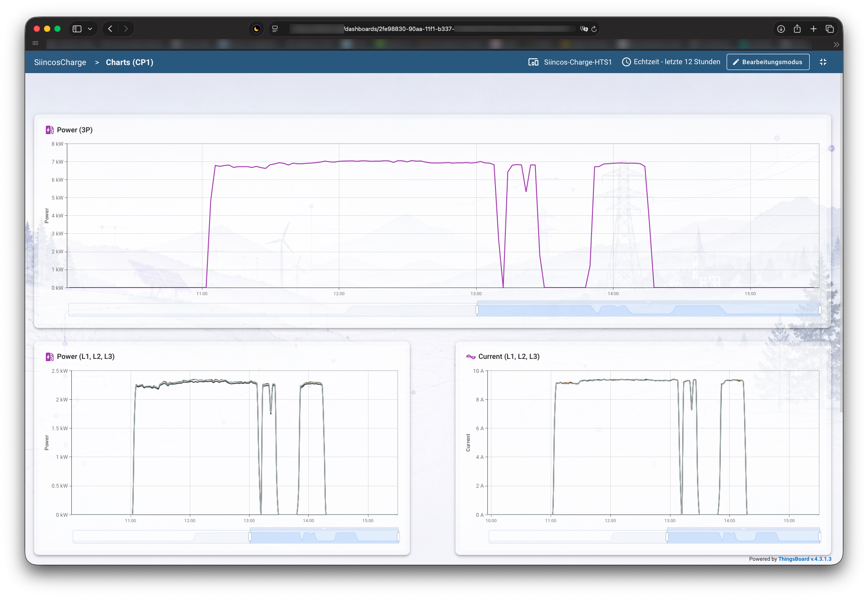The height and width of the screenshot is (598, 868).
Task: Click the Power (L1, L2, L3) widget icon
Action: 49,357
